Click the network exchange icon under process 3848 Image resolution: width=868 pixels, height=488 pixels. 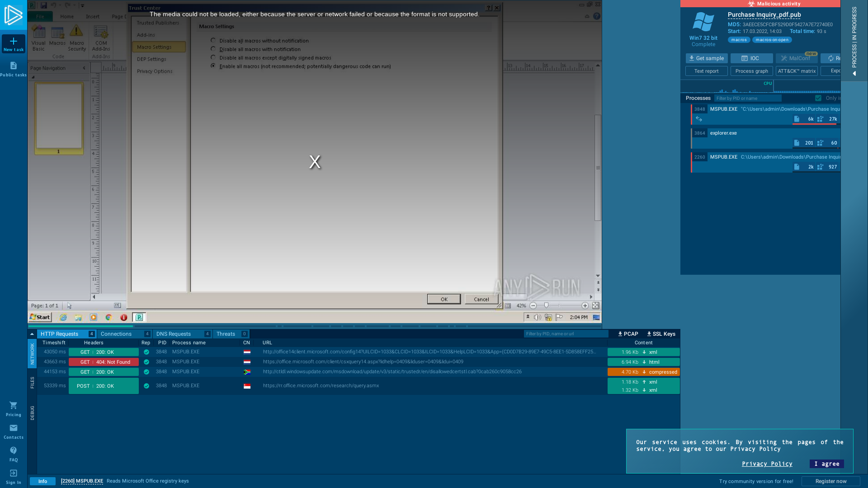tap(699, 119)
